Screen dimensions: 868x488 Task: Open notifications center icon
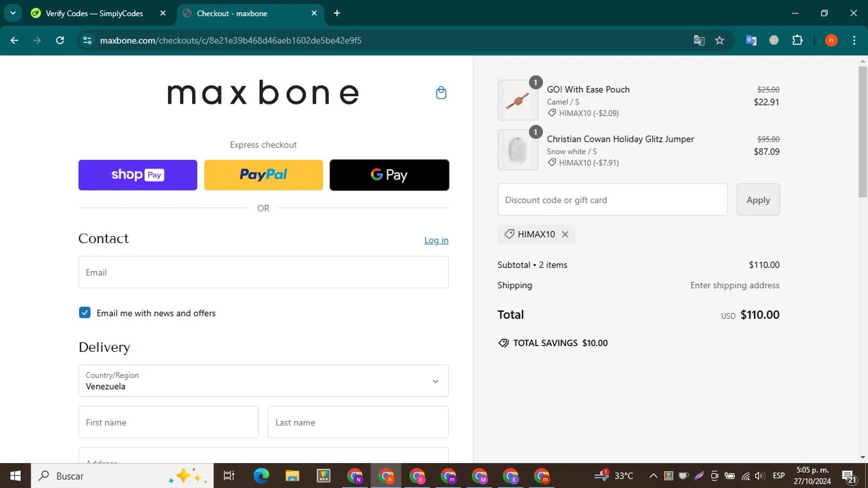[x=849, y=476]
